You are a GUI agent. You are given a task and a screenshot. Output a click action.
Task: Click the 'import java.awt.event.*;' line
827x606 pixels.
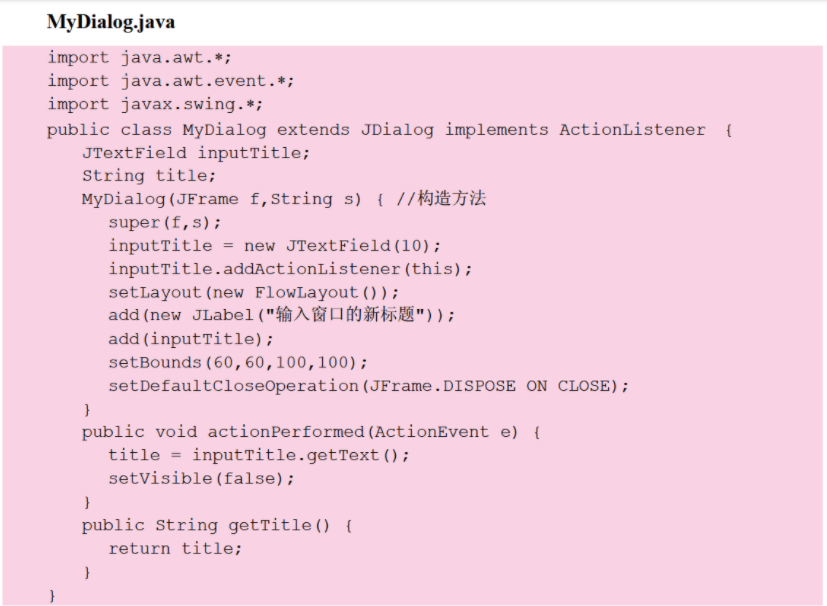pyautogui.click(x=170, y=81)
